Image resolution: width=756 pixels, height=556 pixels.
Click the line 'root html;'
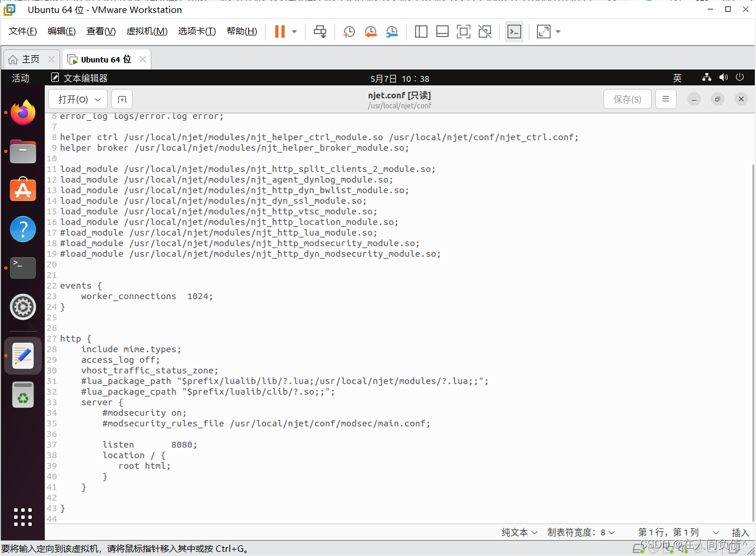[x=144, y=466]
